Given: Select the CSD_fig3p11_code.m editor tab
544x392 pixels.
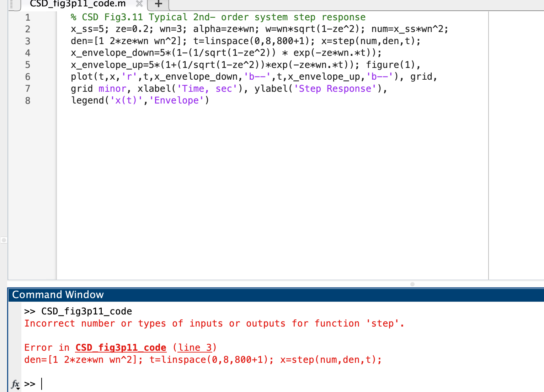Looking at the screenshot, I should [x=78, y=4].
